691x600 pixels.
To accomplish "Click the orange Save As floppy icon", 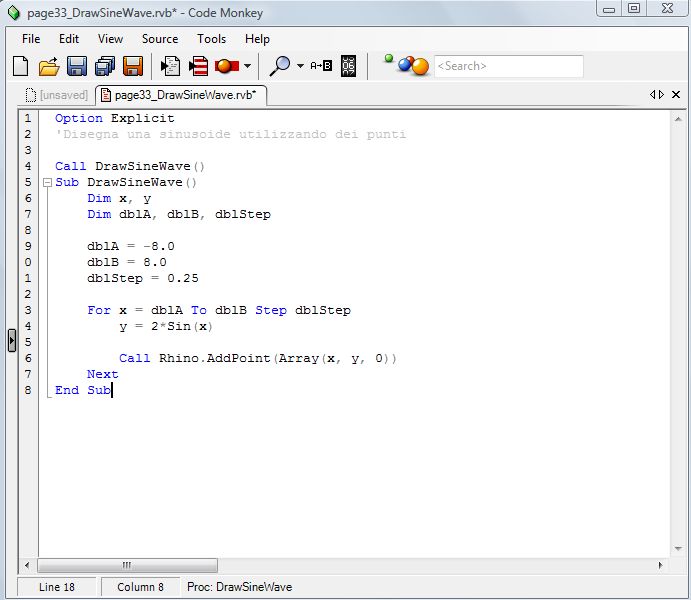I will [133, 66].
